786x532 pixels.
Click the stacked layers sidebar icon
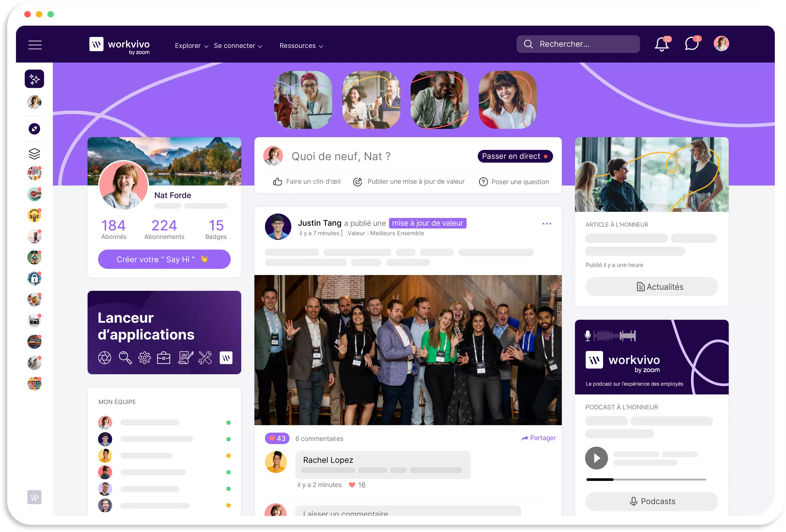pyautogui.click(x=35, y=154)
